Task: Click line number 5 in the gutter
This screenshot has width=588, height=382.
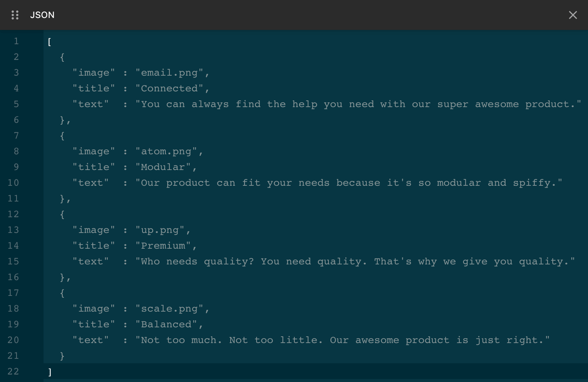Action: pyautogui.click(x=16, y=104)
